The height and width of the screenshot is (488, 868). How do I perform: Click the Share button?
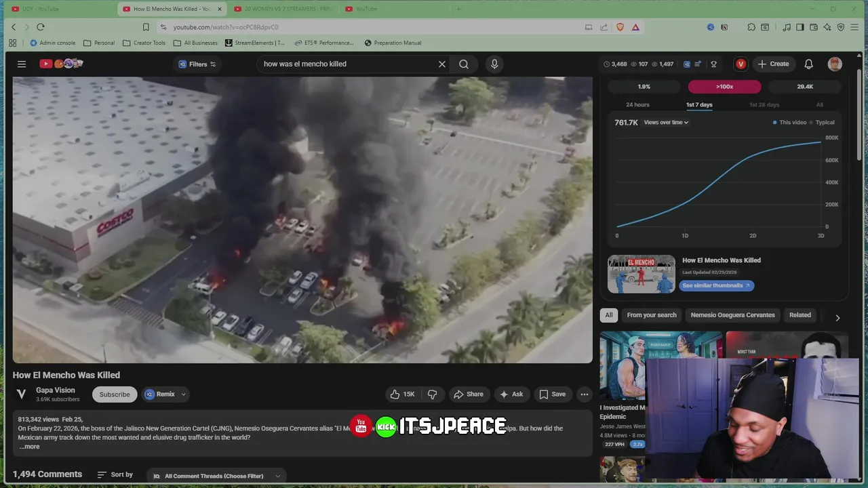tap(469, 394)
